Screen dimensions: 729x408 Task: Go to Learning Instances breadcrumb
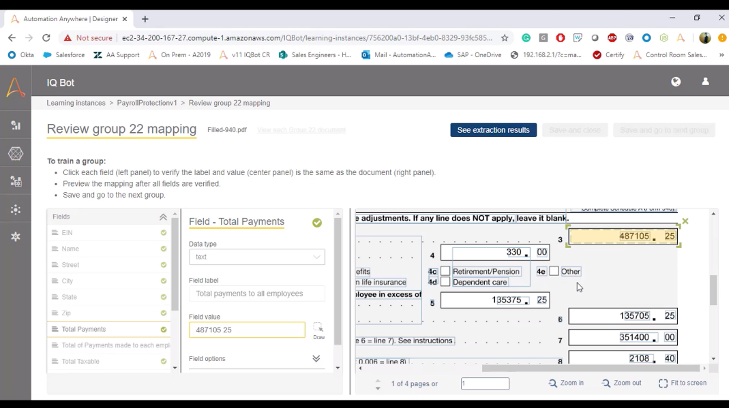pyautogui.click(x=75, y=103)
